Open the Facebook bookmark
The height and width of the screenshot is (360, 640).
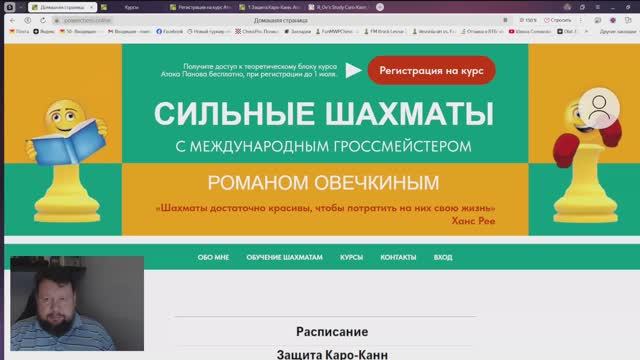coord(169,31)
